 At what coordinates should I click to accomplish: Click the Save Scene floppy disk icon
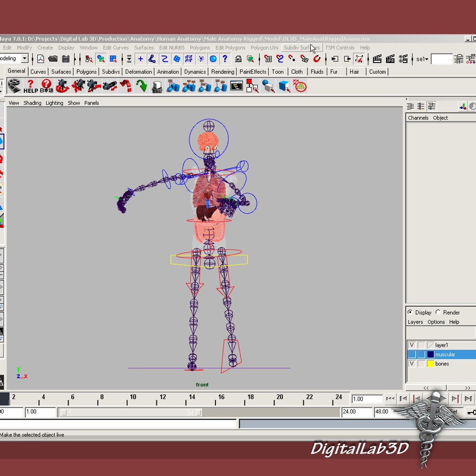(x=66, y=59)
